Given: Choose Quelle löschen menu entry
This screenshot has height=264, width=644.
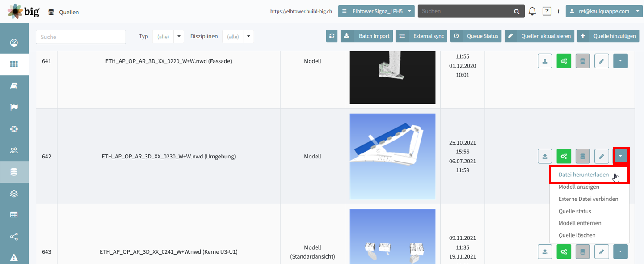Looking at the screenshot, I should pos(577,235).
